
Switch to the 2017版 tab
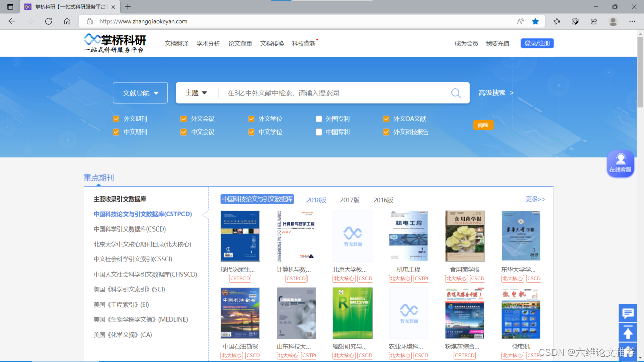(x=350, y=200)
